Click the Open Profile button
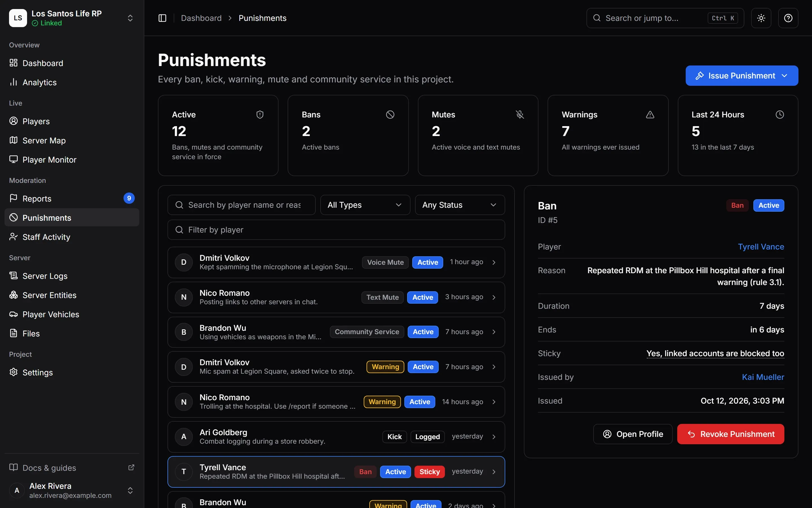Image resolution: width=812 pixels, height=508 pixels. (x=632, y=434)
